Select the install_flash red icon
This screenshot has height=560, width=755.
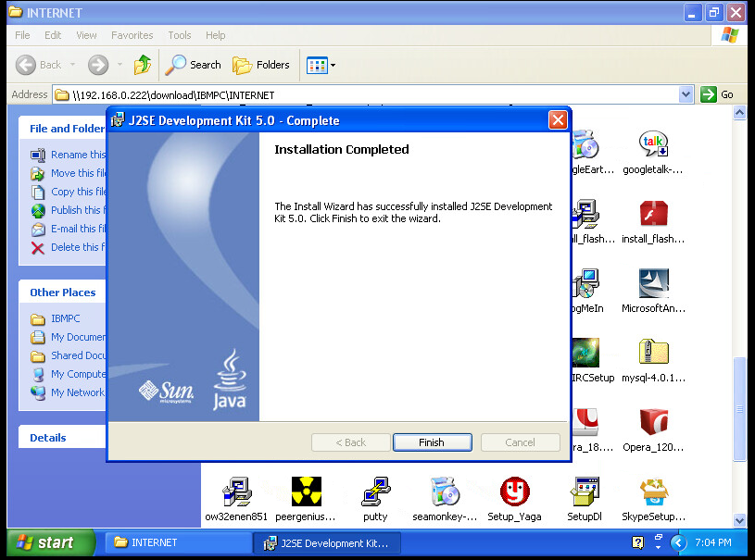[x=653, y=213]
